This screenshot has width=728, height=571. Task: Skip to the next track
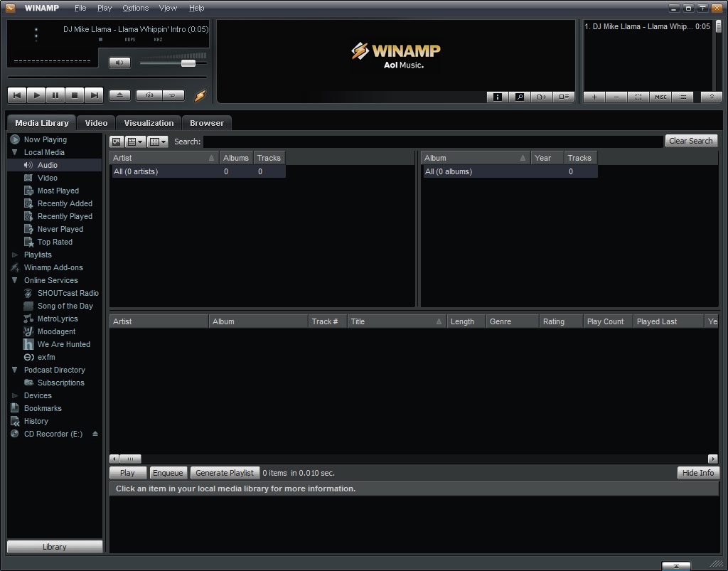94,95
